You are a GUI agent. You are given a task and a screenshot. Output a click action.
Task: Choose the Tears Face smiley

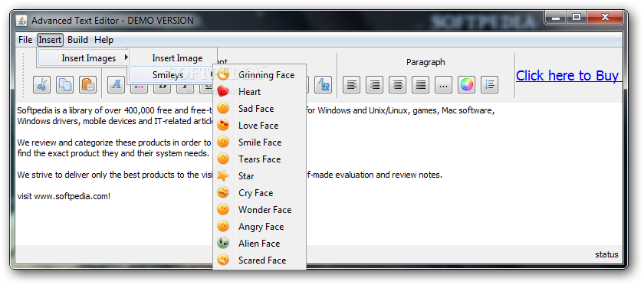pyautogui.click(x=260, y=159)
